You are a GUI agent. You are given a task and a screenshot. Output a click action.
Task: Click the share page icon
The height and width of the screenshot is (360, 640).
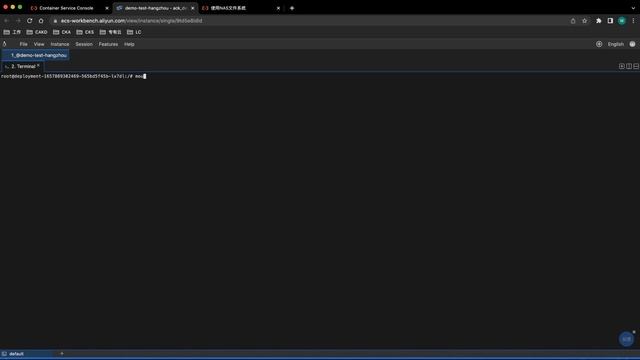[x=573, y=21]
